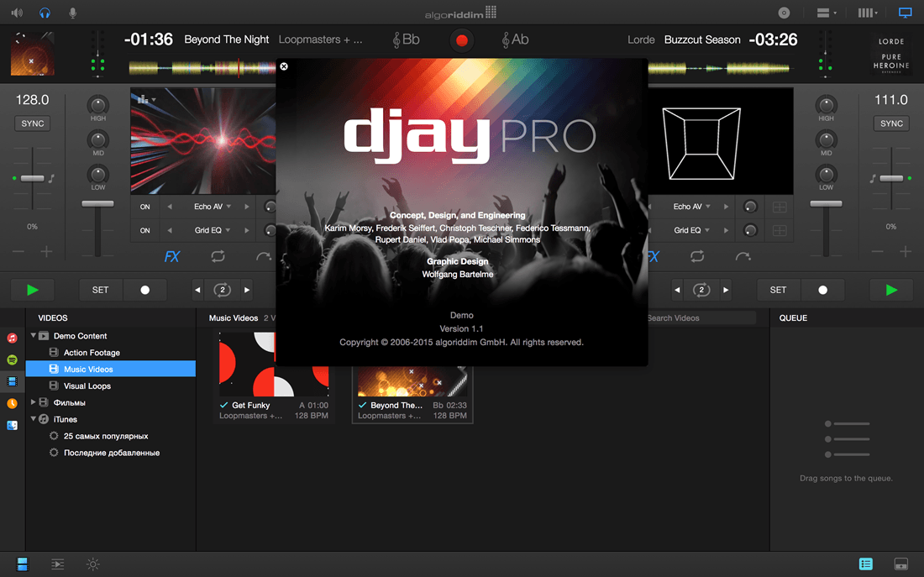
Task: Adjust the left deck LOW EQ knob
Action: coord(97,174)
